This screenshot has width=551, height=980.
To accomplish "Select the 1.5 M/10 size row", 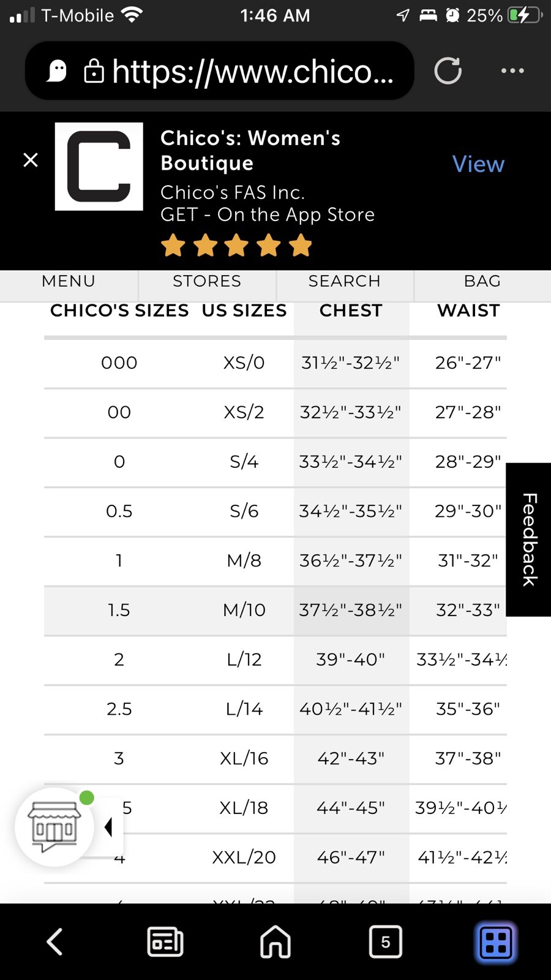I will coord(275,611).
